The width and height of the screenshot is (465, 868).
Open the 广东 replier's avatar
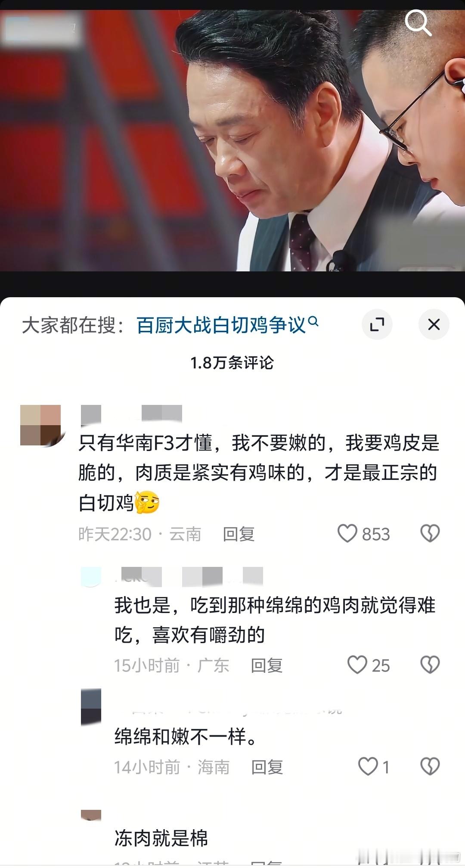(91, 577)
